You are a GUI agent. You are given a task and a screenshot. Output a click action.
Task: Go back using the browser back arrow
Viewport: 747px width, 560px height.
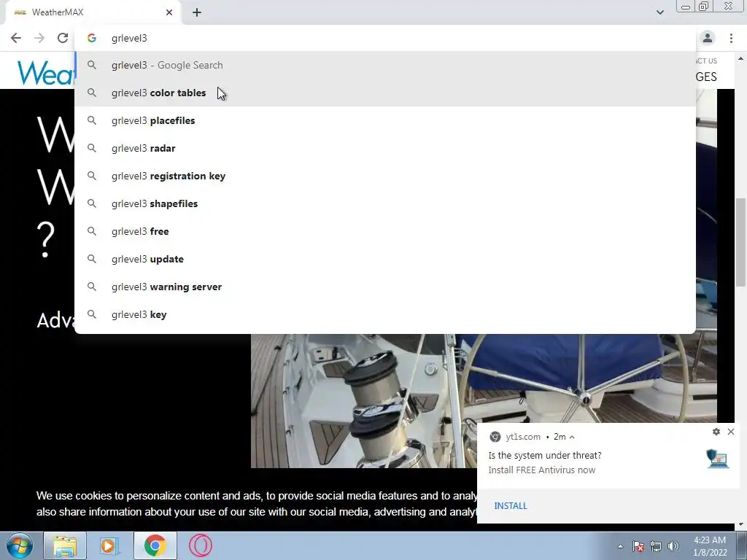16,38
